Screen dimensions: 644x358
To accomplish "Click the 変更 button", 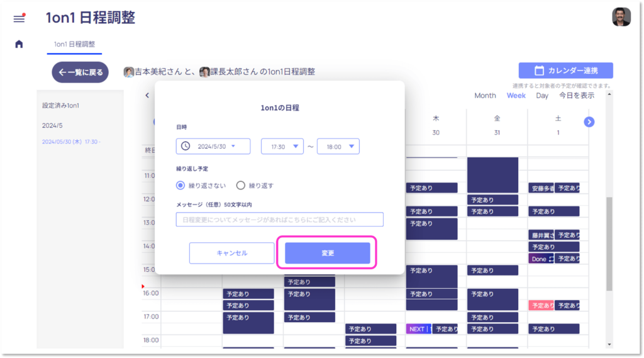I will 327,253.
